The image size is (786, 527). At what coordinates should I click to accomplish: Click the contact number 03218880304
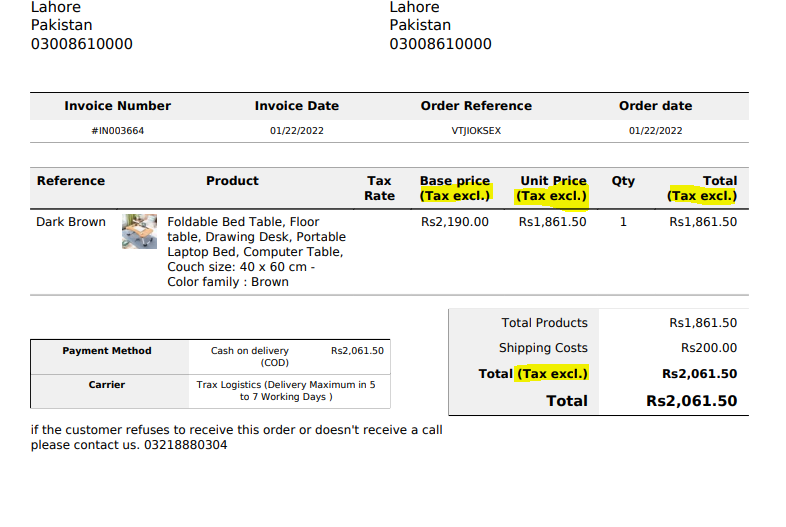tap(185, 445)
